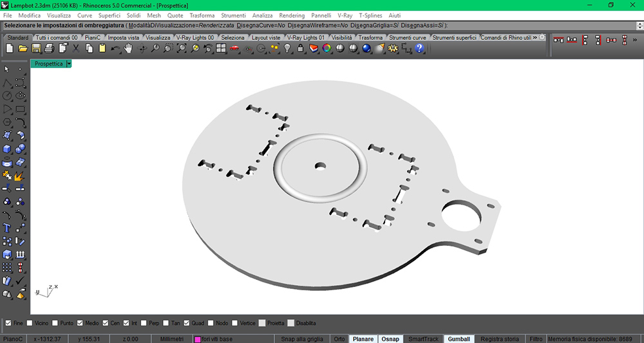Open the Prospettica viewport dropdown arrow
This screenshot has width=644, height=343.
(x=69, y=64)
